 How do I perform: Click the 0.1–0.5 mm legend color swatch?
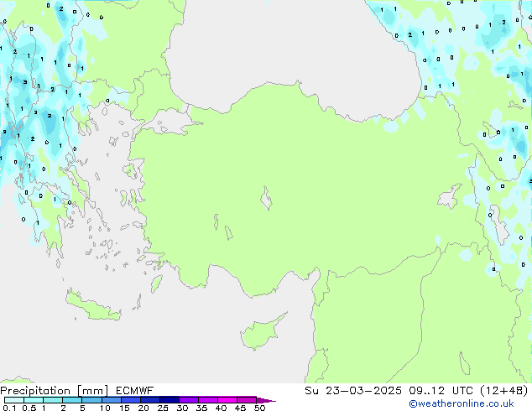click(x=14, y=400)
